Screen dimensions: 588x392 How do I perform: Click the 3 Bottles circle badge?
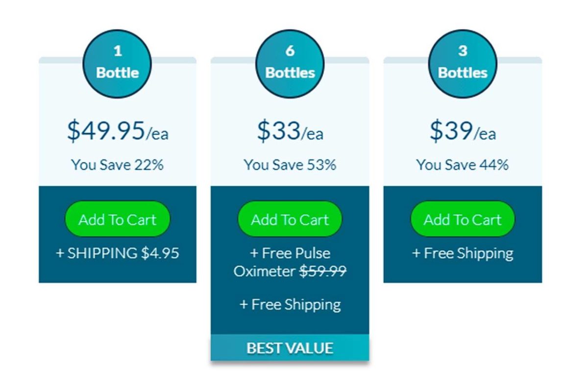[463, 63]
